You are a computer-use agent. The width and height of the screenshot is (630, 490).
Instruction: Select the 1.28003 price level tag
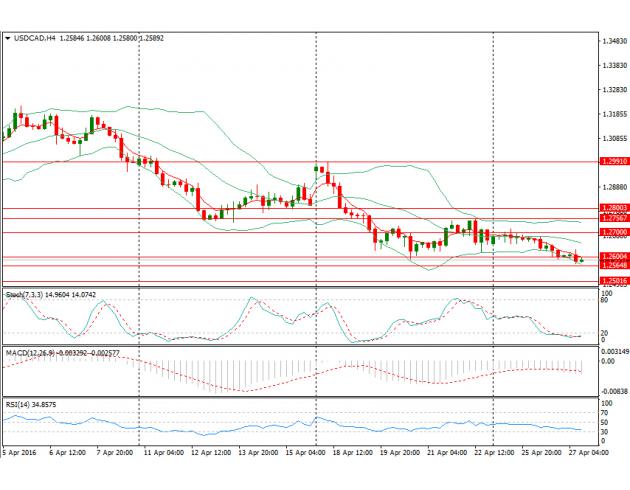click(x=613, y=208)
